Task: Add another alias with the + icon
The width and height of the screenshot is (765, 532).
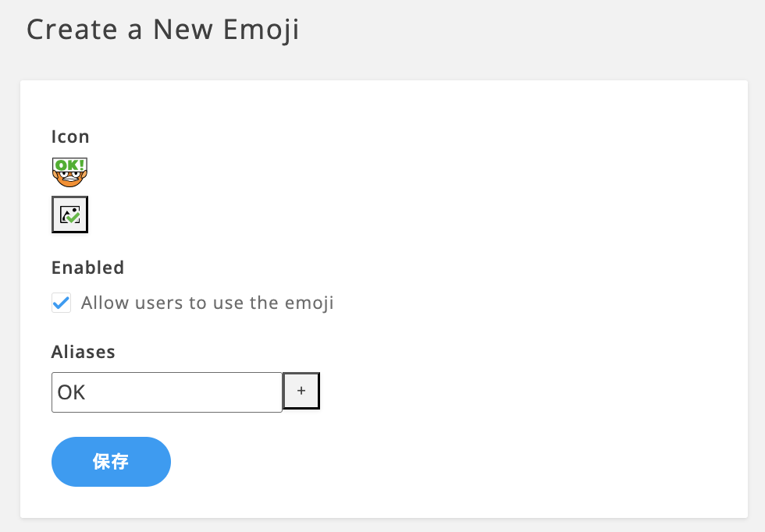Action: 301,392
